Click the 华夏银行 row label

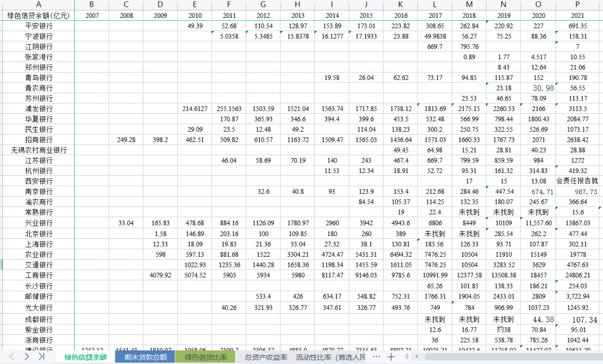[39, 119]
